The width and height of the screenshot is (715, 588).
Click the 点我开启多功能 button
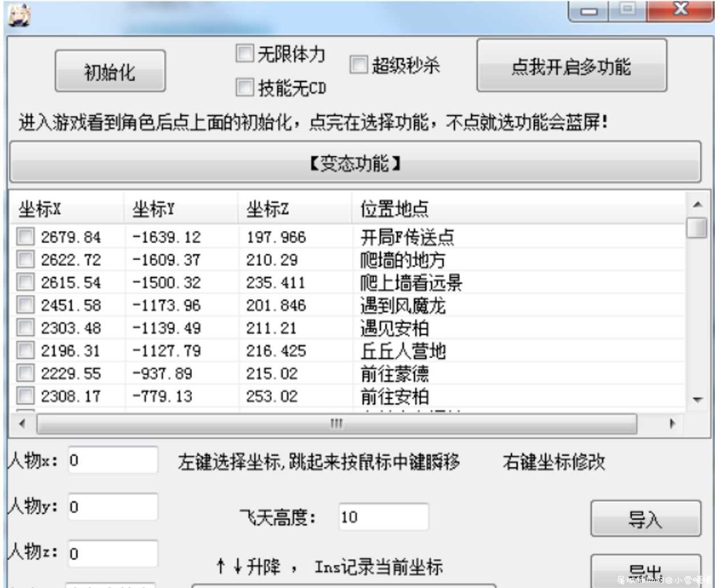571,66
